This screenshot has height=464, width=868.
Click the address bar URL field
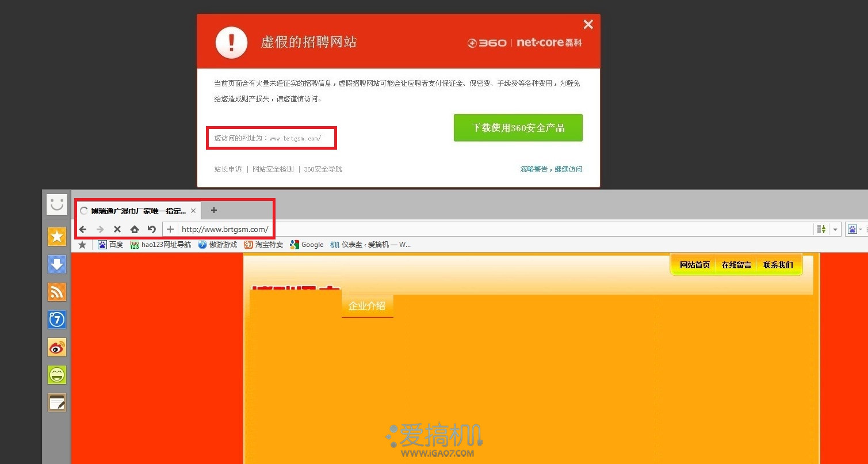click(495, 229)
